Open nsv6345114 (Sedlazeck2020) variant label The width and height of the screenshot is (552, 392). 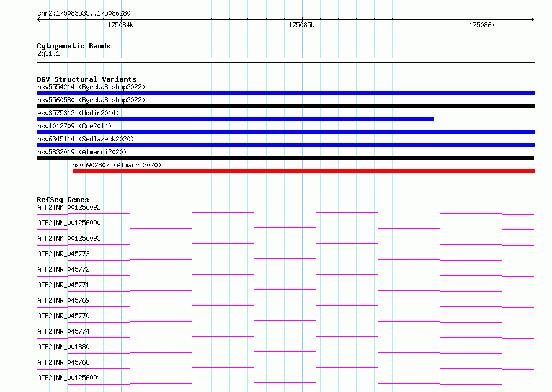click(86, 139)
